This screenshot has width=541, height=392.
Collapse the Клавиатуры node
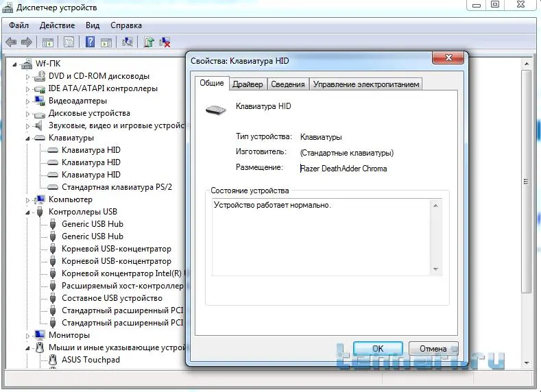pyautogui.click(x=27, y=138)
